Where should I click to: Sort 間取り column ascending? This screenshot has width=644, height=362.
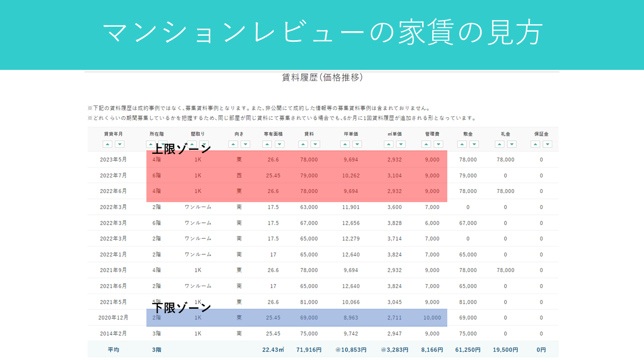tap(192, 144)
